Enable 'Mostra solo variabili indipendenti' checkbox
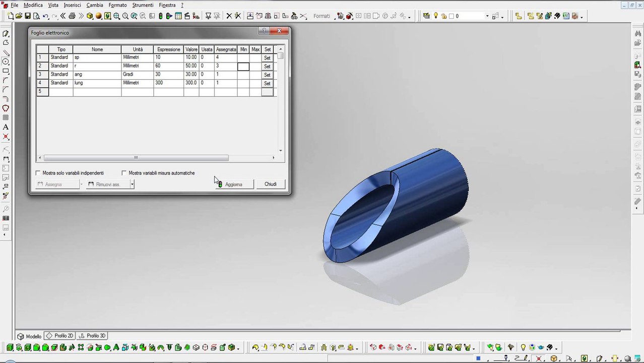Image resolution: width=644 pixels, height=363 pixels. (38, 173)
